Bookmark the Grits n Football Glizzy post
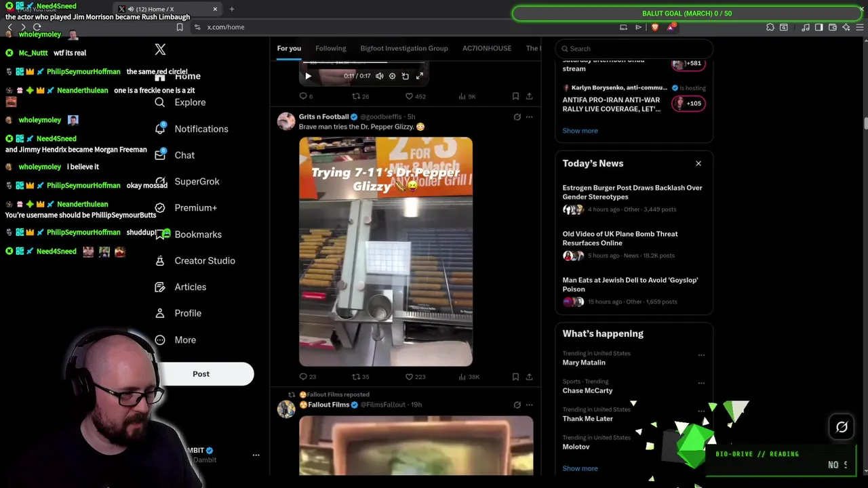The image size is (868, 488). (515, 377)
